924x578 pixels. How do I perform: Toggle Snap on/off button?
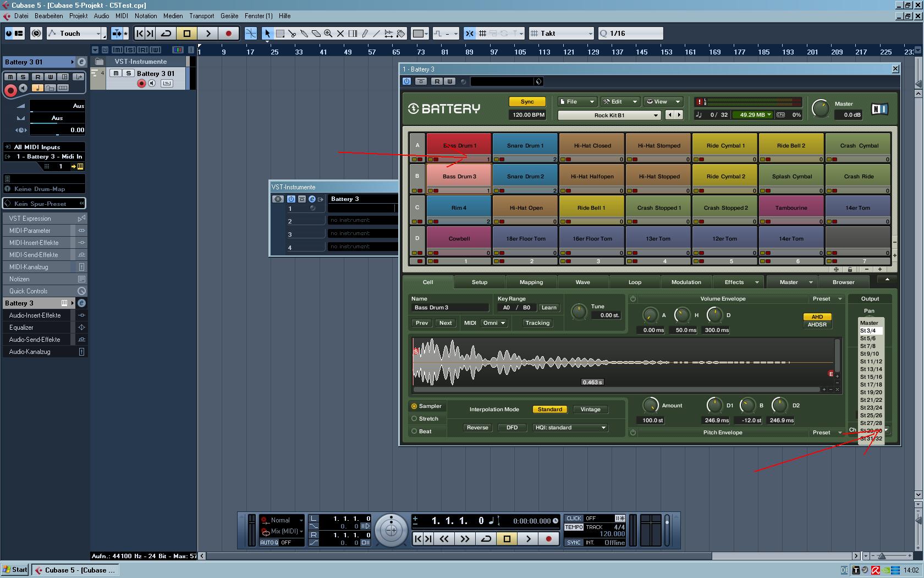469,34
